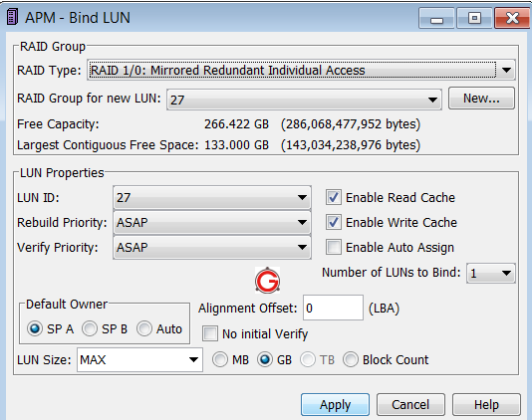
Task: Check Enable Auto Assign
Action: click(x=334, y=247)
